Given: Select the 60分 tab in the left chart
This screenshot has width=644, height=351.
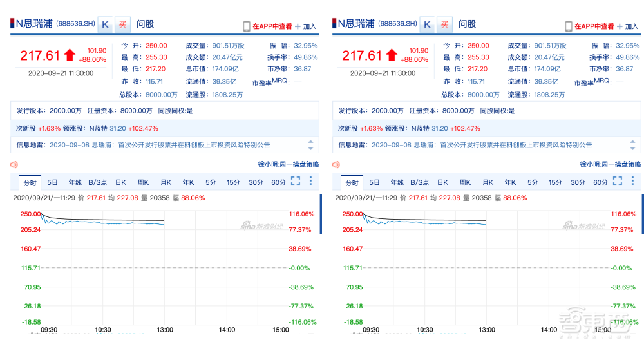Looking at the screenshot, I should 278,183.
